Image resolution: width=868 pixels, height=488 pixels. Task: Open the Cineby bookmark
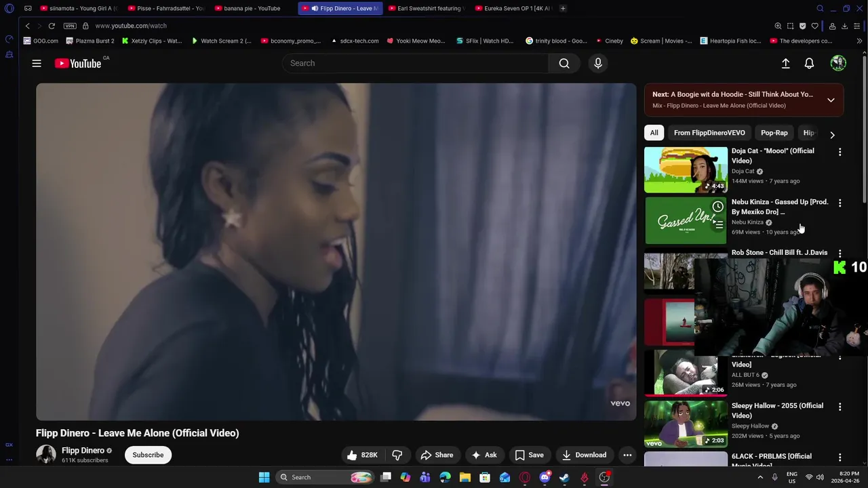[610, 41]
